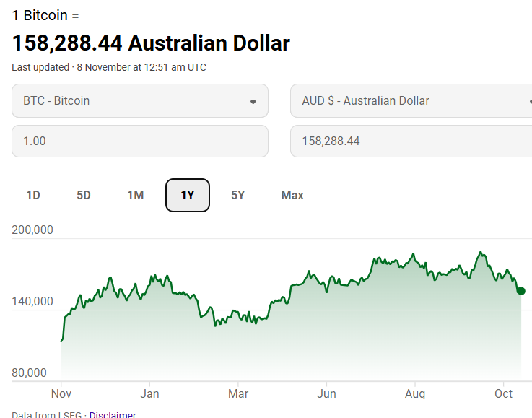The width and height of the screenshot is (532, 418).
Task: Click the 80,000 price axis label
Action: 29,373
